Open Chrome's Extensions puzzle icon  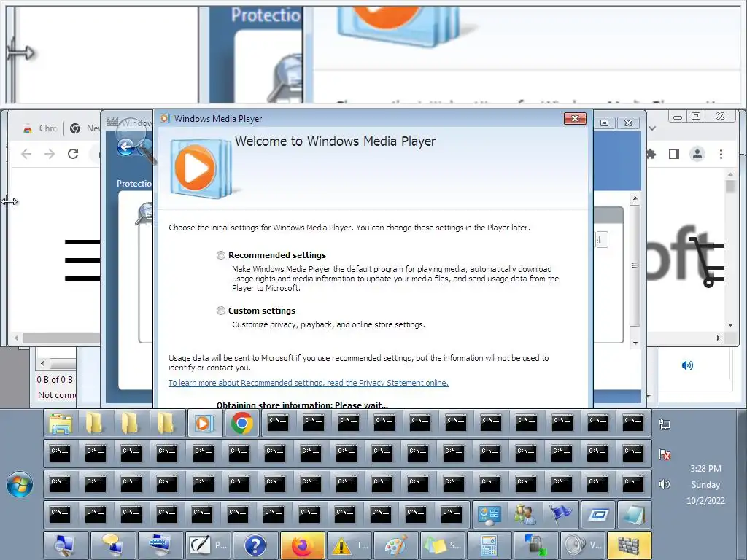pos(651,154)
